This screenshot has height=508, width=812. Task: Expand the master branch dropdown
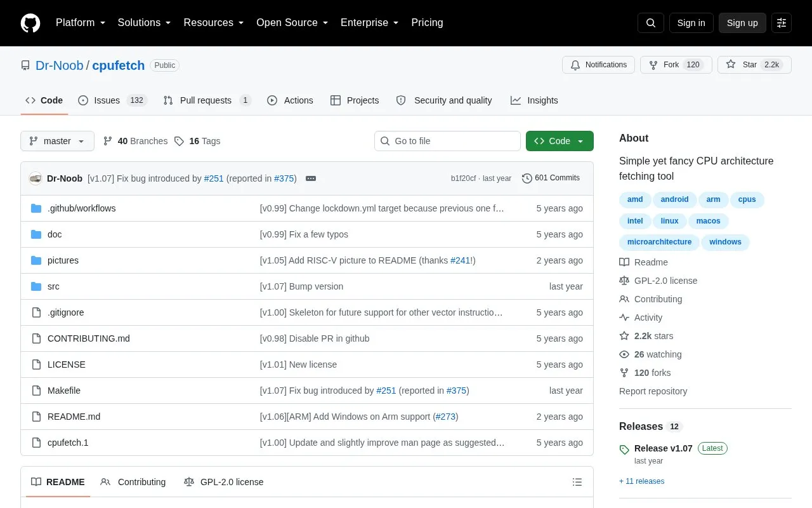point(57,141)
